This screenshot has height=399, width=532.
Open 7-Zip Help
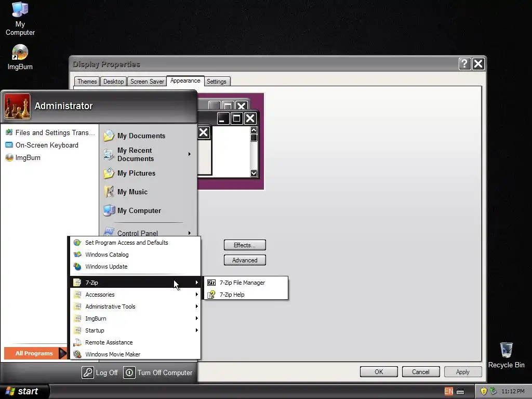(x=246, y=295)
